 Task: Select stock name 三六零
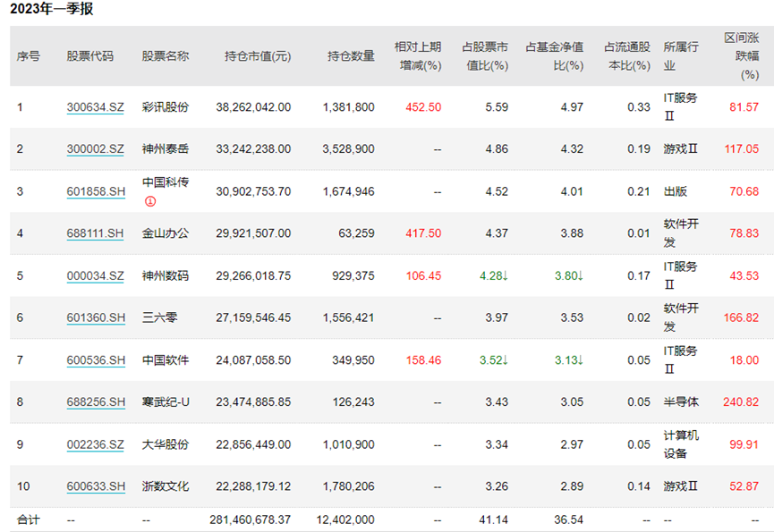tap(159, 317)
